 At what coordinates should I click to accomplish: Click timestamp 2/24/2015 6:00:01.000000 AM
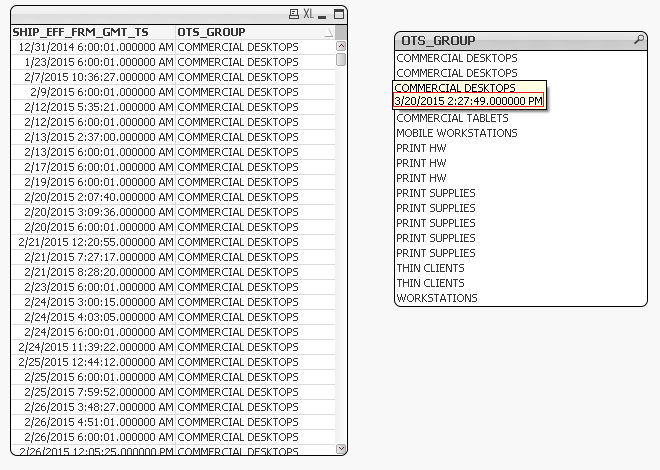[99, 332]
